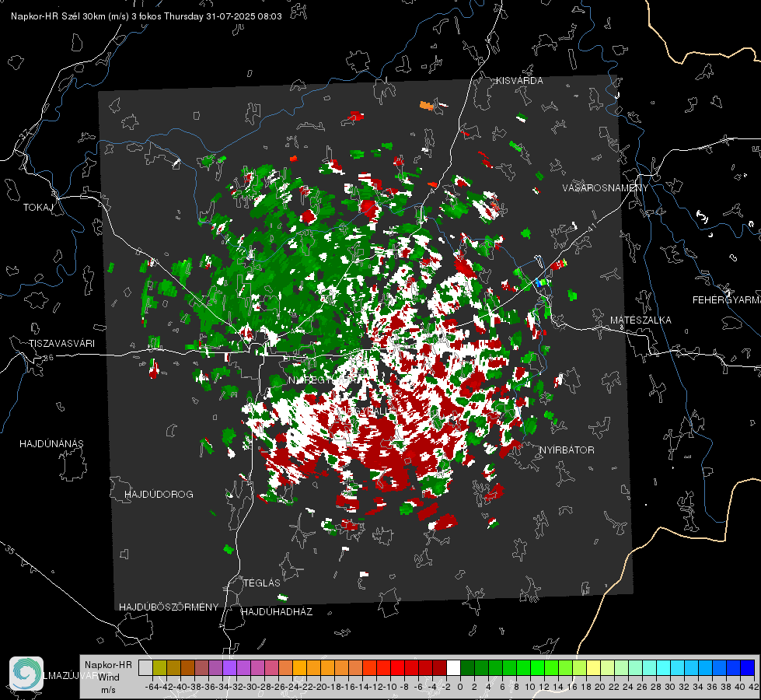Click the Napkor-HR Wind legend title
This screenshot has width=761, height=700.
(x=108, y=671)
